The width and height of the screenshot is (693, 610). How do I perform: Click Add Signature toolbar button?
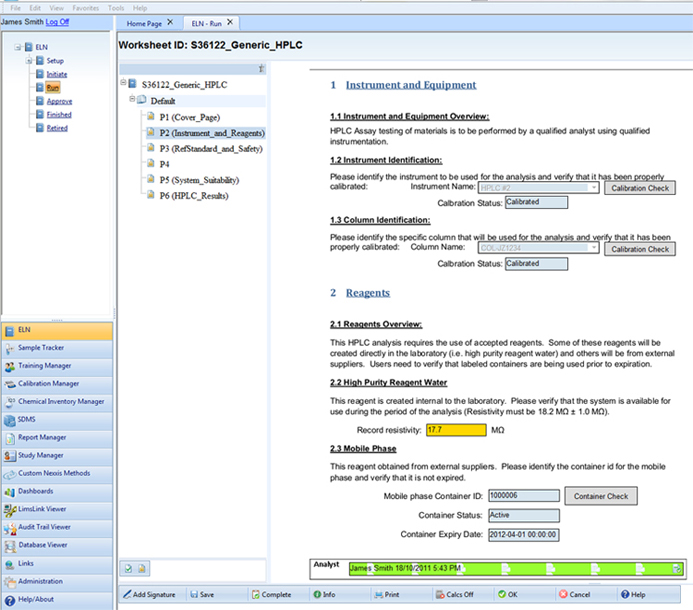pyautogui.click(x=149, y=595)
